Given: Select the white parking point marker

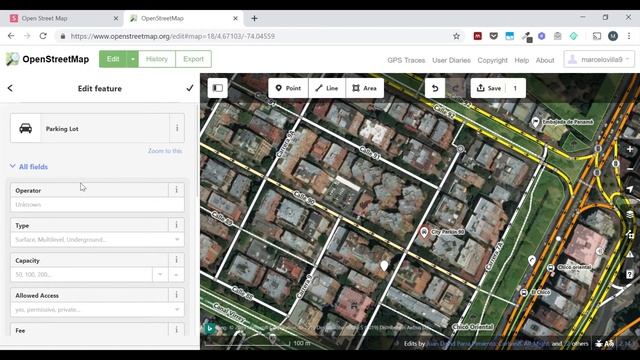Looking at the screenshot, I should 384,266.
